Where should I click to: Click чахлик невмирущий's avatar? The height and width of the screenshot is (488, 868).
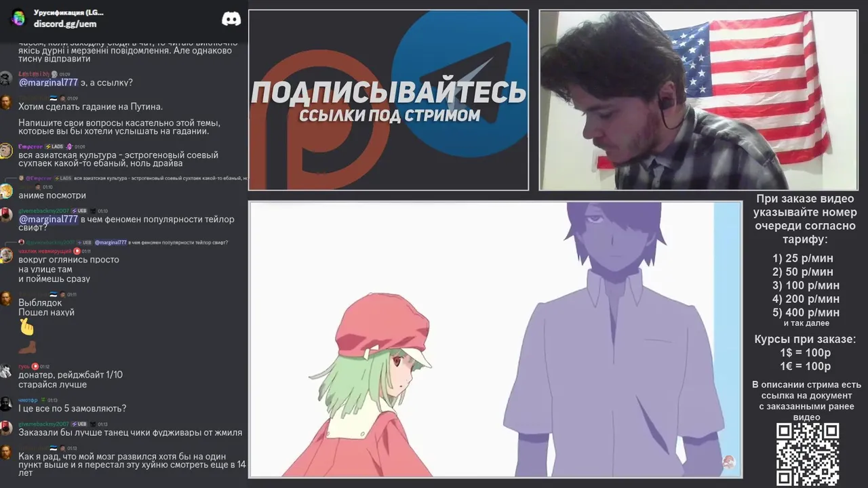point(6,255)
